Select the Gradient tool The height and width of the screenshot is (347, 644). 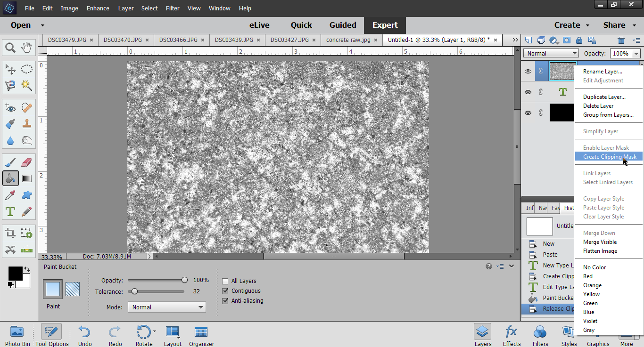(x=27, y=178)
